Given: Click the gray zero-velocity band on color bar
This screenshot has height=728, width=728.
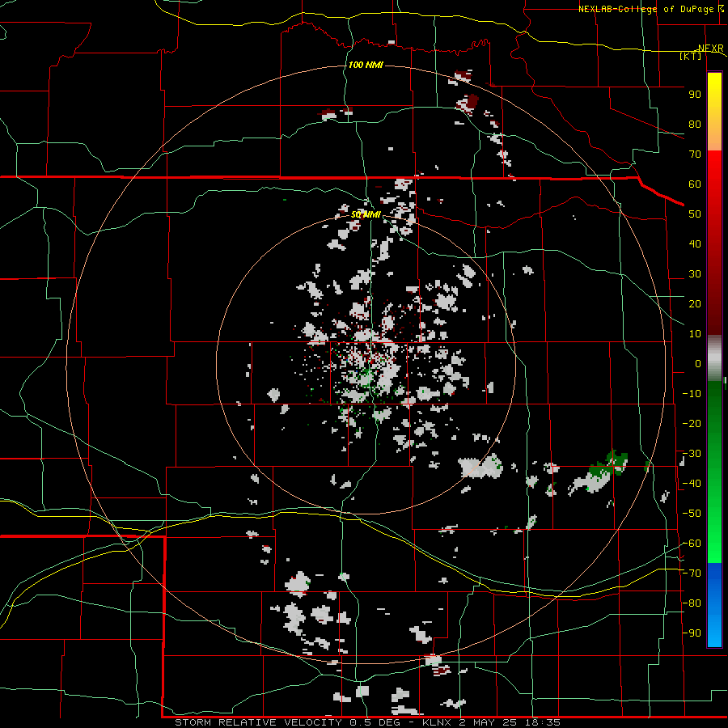Looking at the screenshot, I should [x=714, y=358].
